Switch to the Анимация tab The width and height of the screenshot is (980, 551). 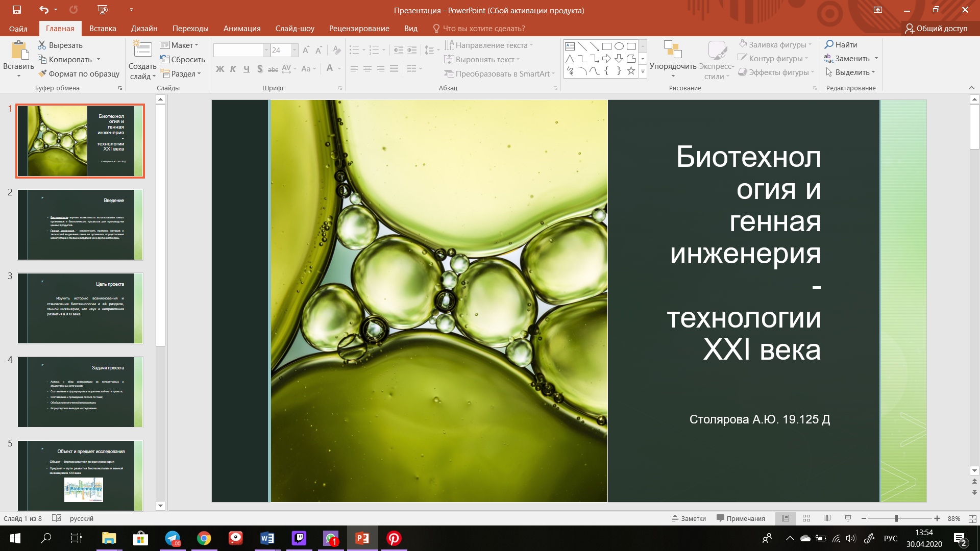242,29
